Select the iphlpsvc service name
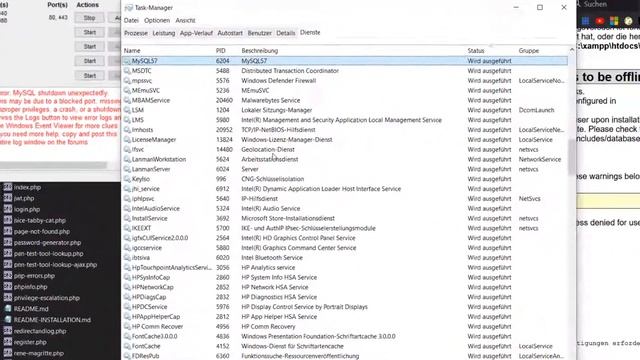 click(x=143, y=198)
